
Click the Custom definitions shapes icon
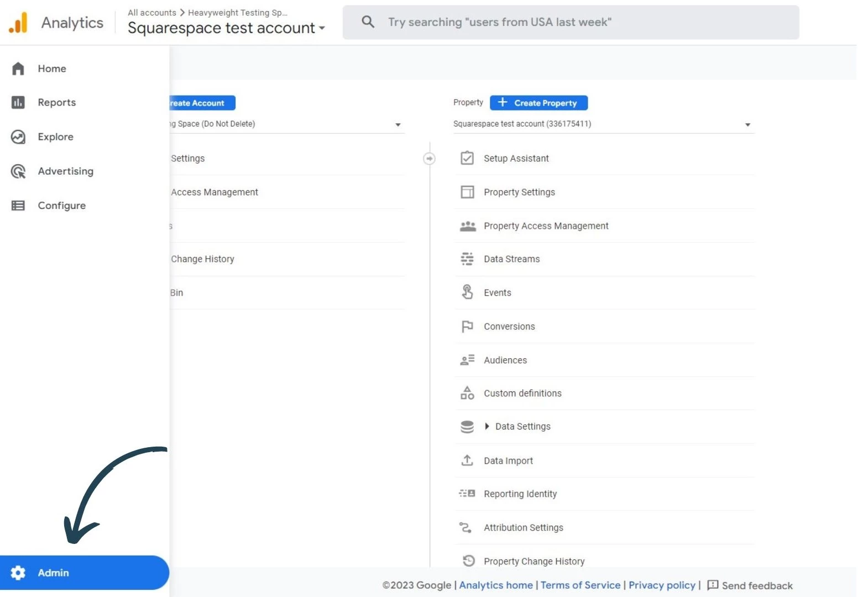coord(467,393)
